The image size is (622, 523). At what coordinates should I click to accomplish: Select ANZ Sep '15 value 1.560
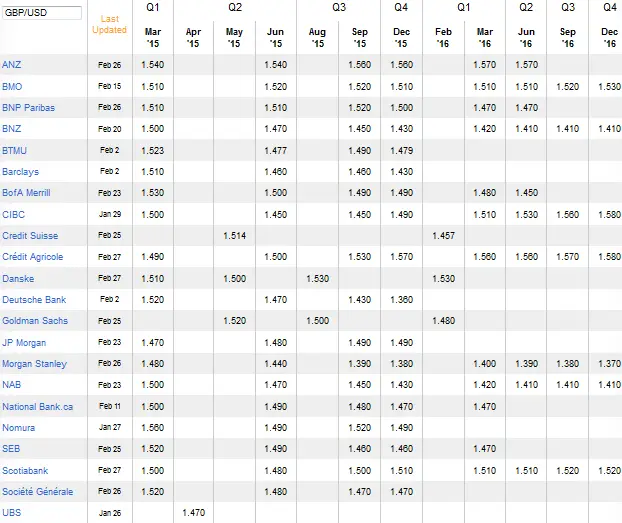(360, 65)
